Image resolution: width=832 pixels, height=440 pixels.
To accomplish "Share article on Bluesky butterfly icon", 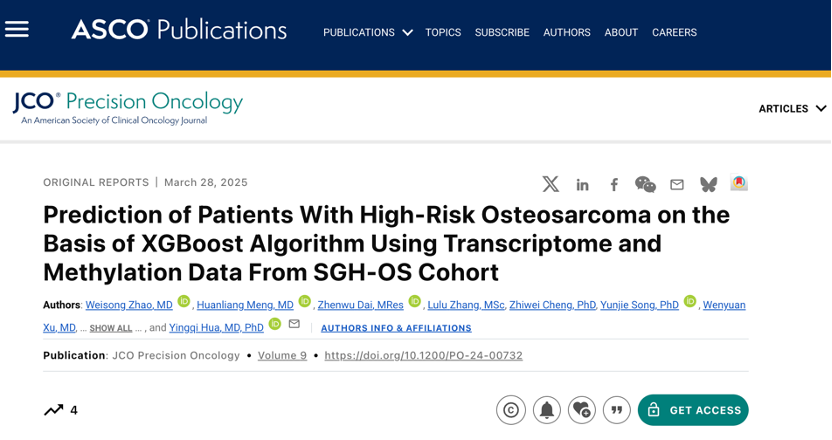I will click(708, 184).
